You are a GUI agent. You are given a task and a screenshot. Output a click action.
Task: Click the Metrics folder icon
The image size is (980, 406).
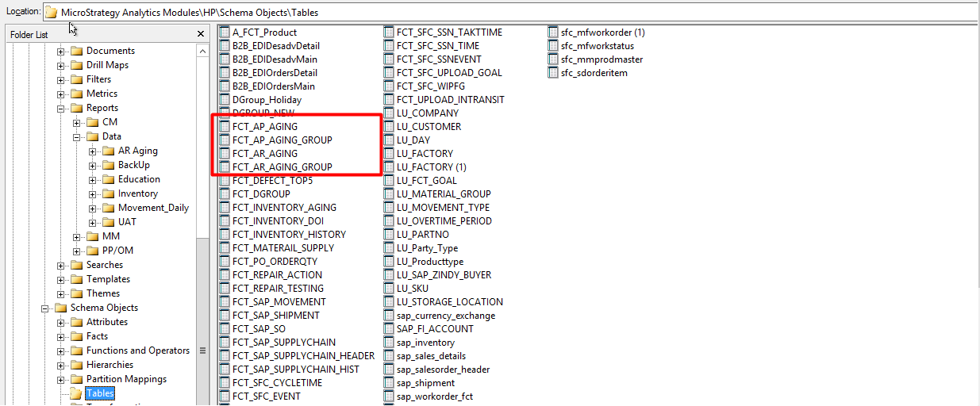pyautogui.click(x=77, y=94)
